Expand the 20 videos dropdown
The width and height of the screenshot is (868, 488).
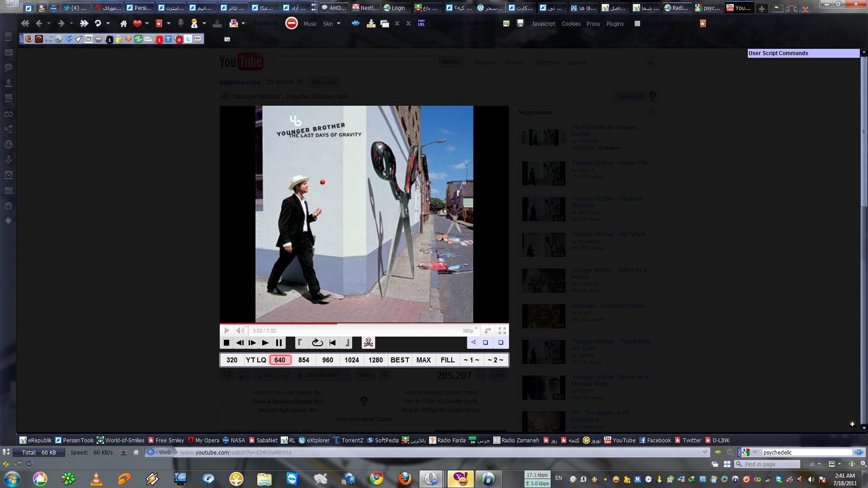pos(299,82)
